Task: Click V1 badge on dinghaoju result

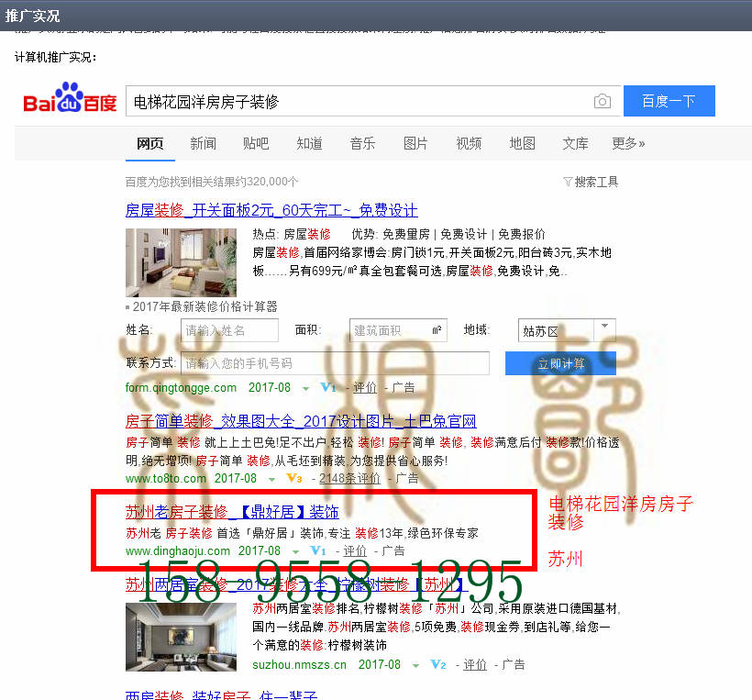Action: click(x=318, y=550)
